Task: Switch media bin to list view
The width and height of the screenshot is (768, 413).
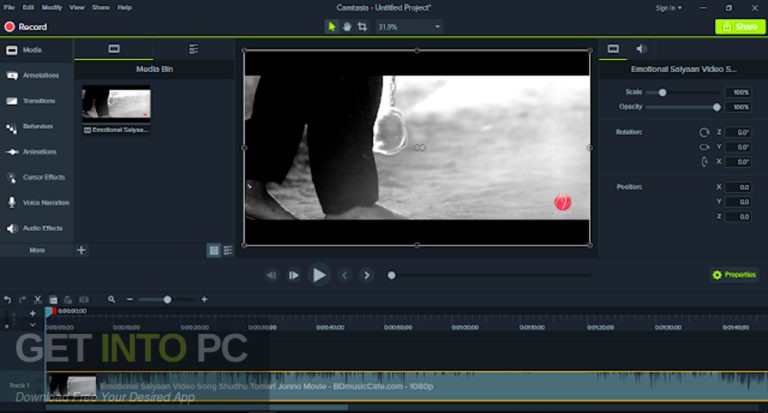Action: pos(228,250)
